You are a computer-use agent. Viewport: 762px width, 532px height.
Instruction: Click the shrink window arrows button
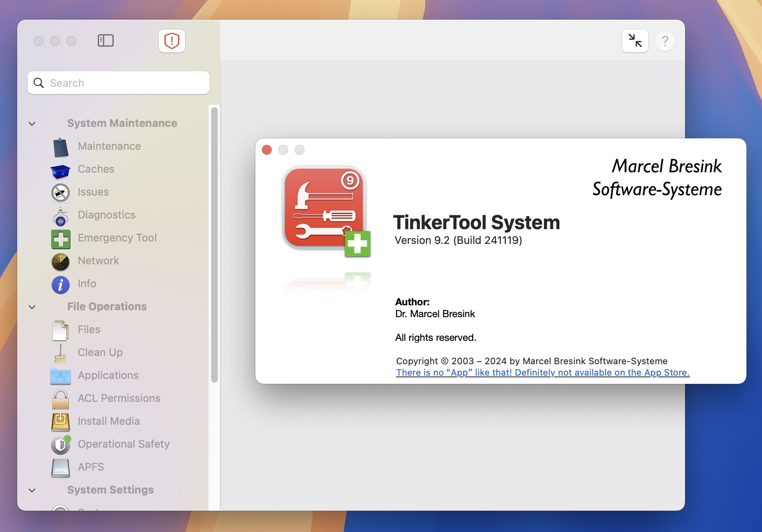635,41
